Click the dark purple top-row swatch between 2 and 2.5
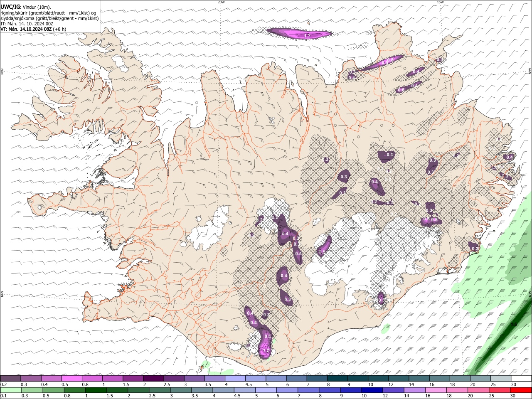The image size is (532, 399). click(154, 379)
